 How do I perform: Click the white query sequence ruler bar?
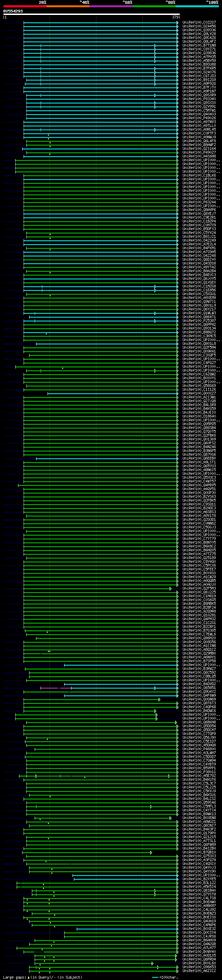coord(92,14)
